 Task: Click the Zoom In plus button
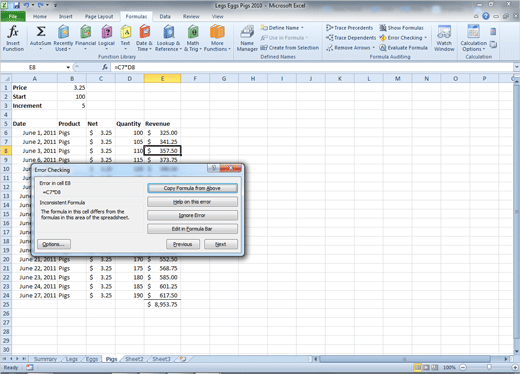515,367
